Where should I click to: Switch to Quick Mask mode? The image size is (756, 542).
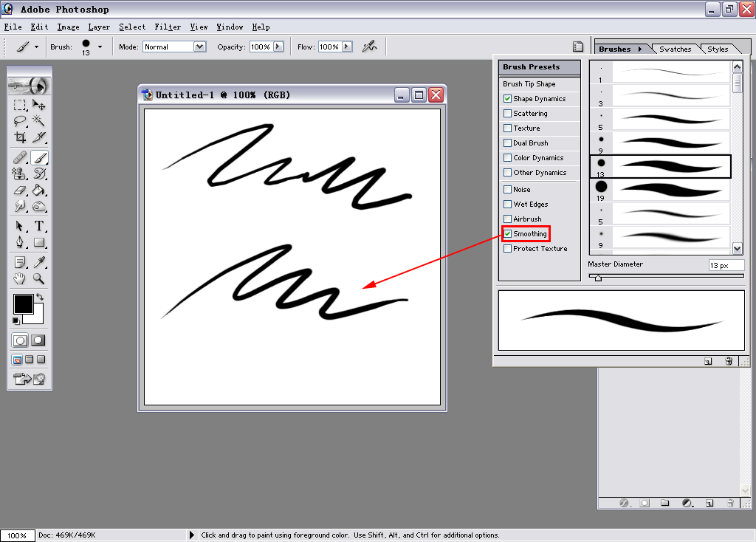click(x=38, y=340)
